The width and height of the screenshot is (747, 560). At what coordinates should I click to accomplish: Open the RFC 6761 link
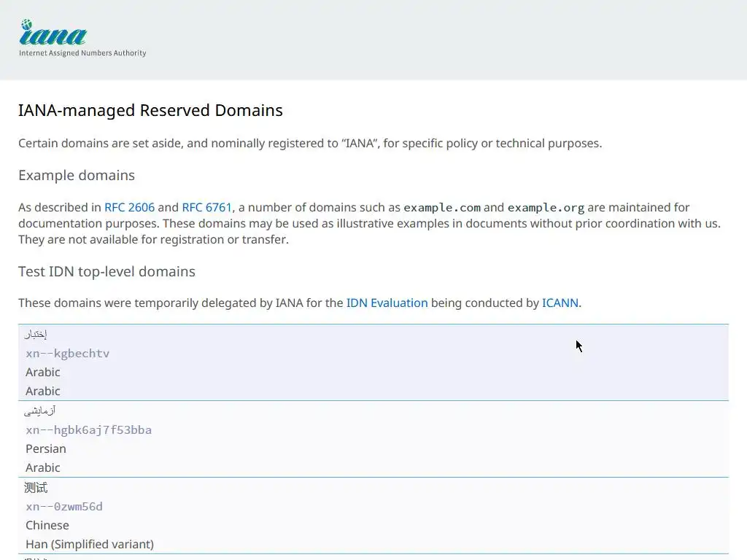(206, 207)
